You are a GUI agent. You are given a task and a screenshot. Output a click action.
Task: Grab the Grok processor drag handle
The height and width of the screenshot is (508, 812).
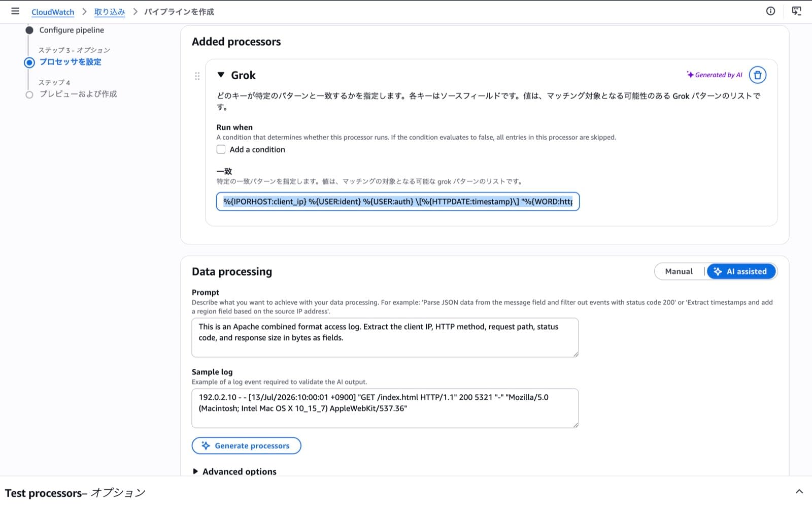coord(197,76)
